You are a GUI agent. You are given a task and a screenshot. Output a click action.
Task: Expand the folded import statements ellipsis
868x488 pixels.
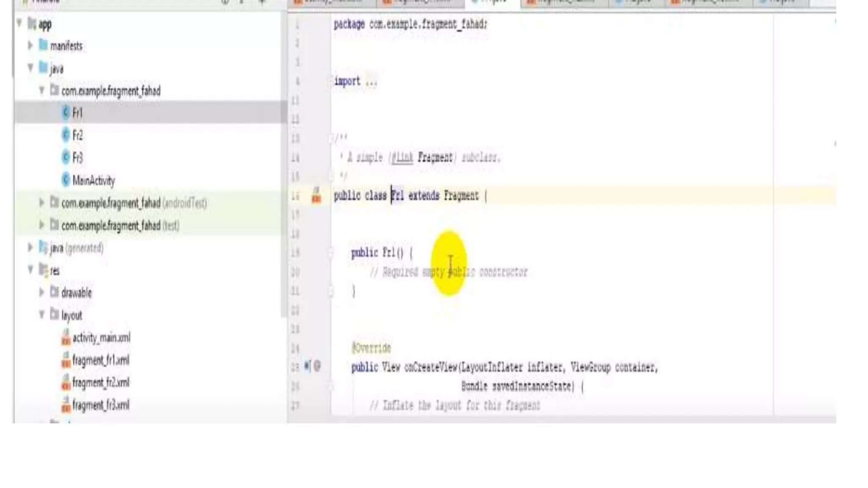click(x=371, y=81)
